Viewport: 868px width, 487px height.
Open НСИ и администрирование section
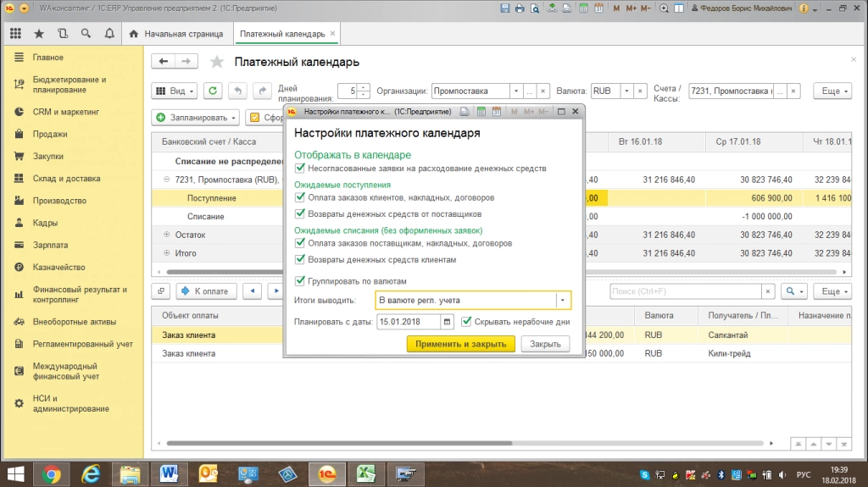pos(71,403)
